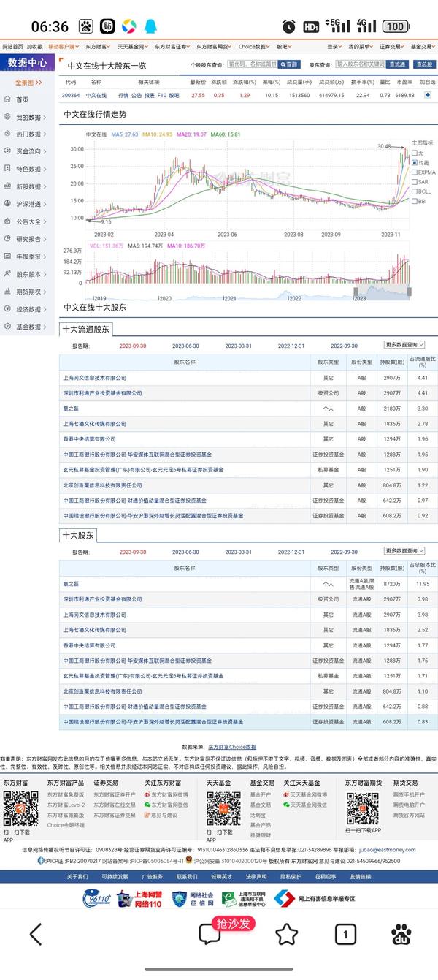Select the 2023-03-31 period in 十大流通股东
Screen dimensions: 438x980
[238, 346]
